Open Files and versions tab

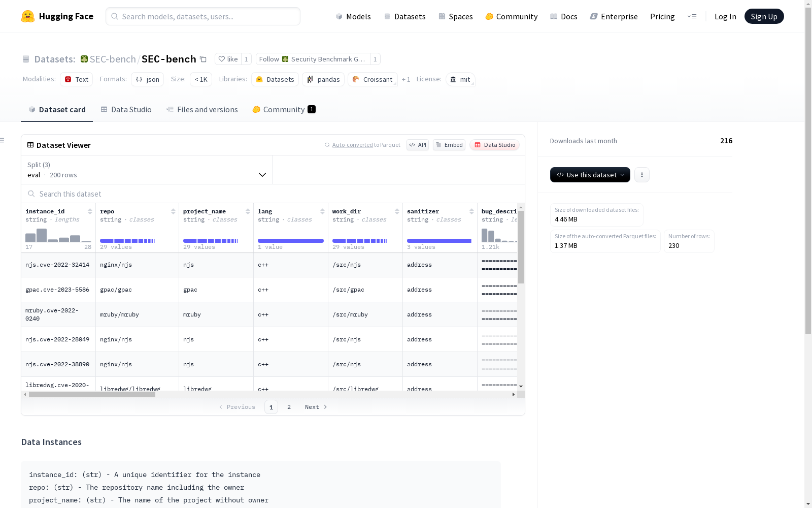[202, 110]
